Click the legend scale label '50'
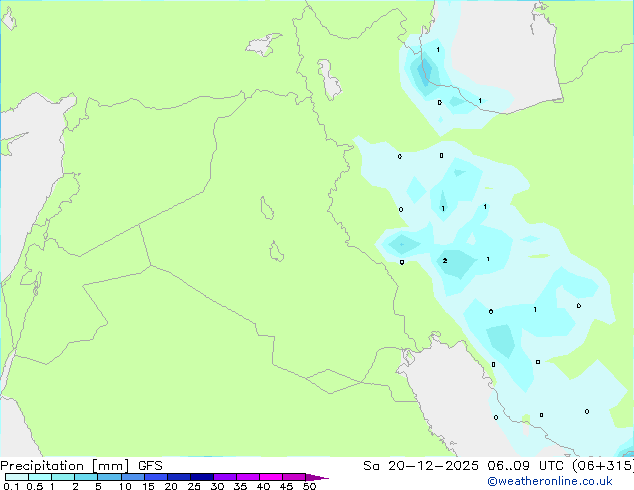This screenshot has width=634, height=490. tap(309, 486)
